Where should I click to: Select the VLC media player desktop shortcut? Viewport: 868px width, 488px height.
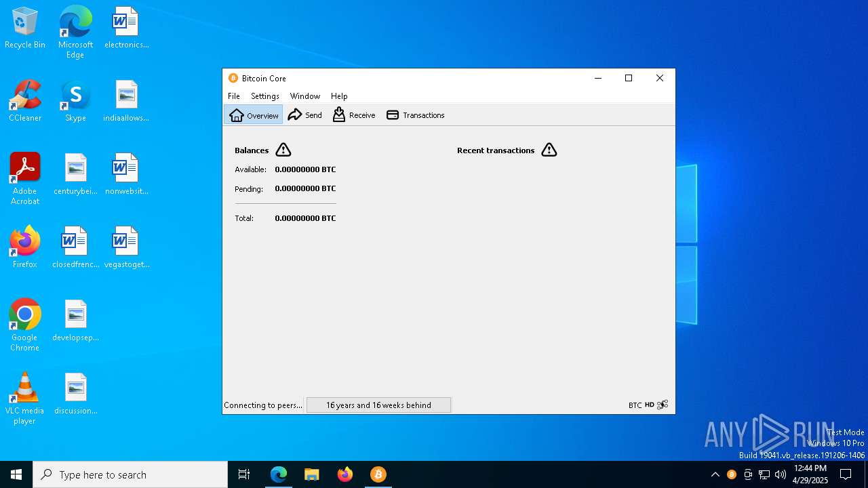tap(25, 398)
